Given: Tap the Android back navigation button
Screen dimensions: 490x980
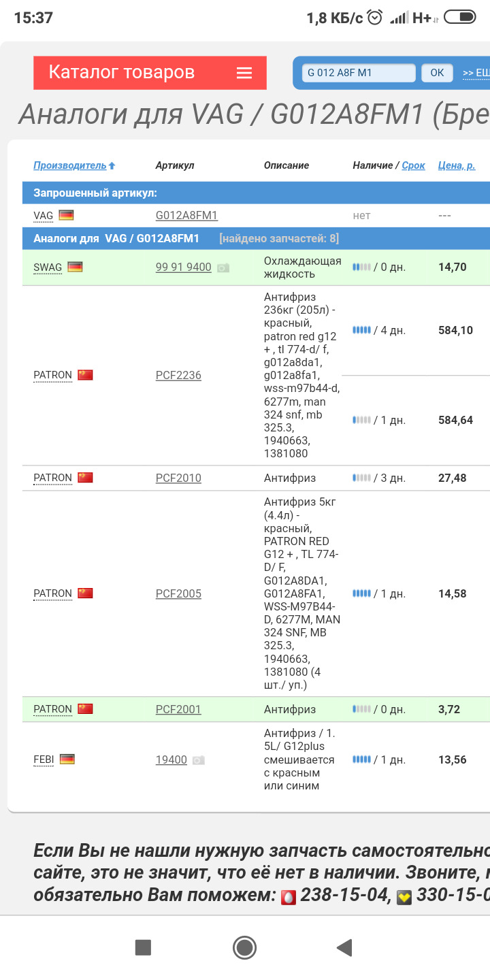Looking at the screenshot, I should pyautogui.click(x=344, y=947).
